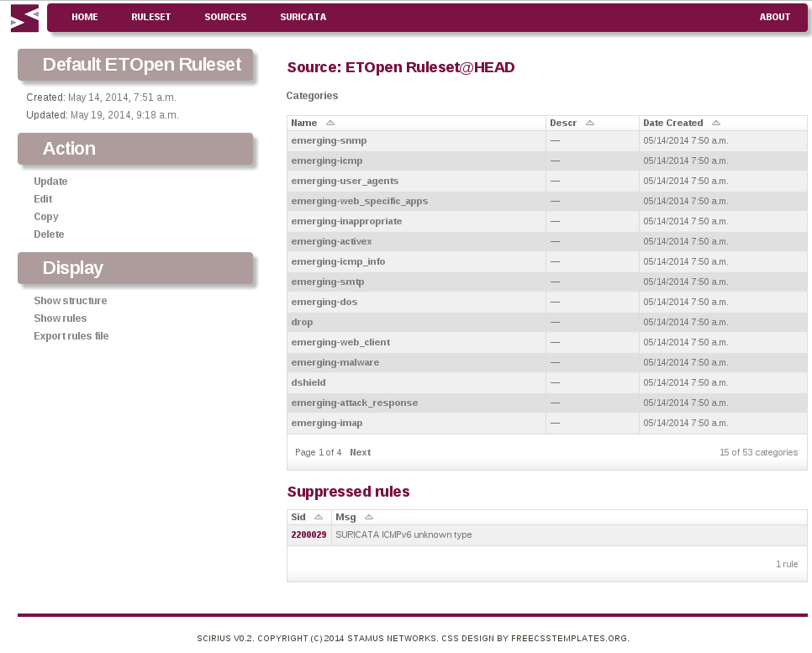This screenshot has width=812, height=653.
Task: Click 'Source: ETOpen Ruleset@HEAD' title
Action: pos(401,67)
